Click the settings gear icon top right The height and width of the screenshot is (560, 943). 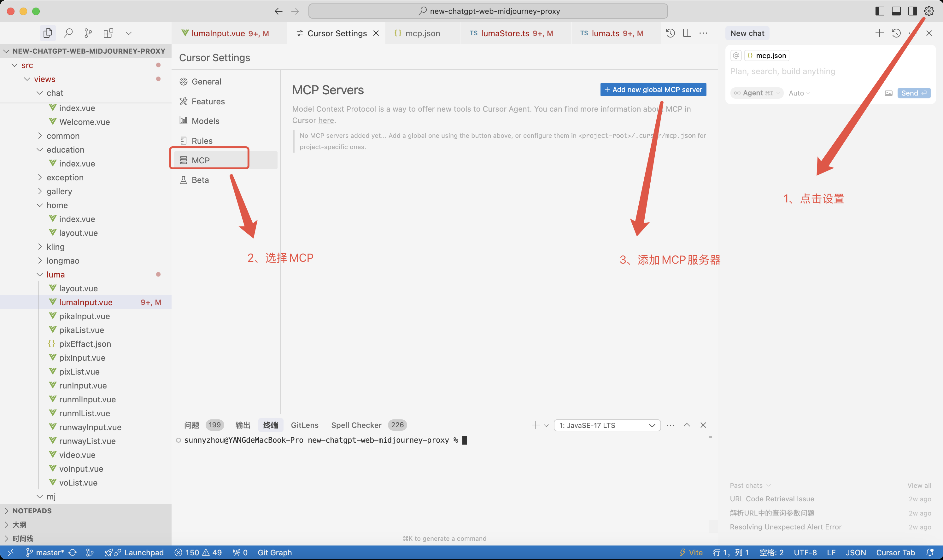point(929,11)
